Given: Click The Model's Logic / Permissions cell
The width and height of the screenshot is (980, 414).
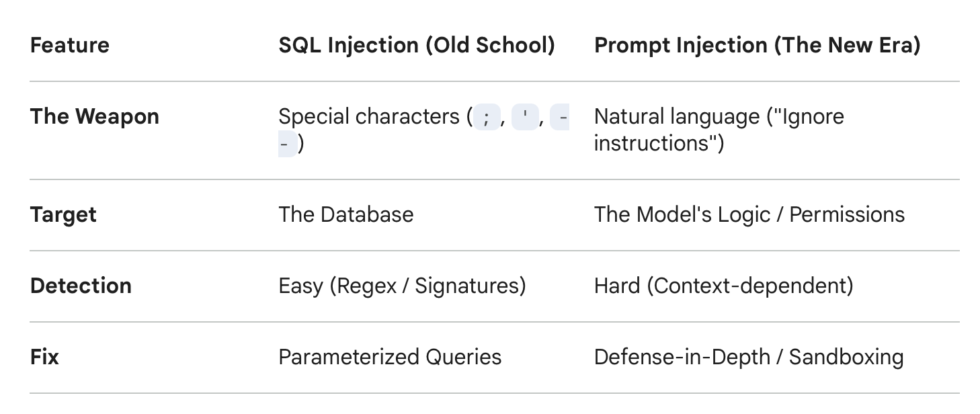Looking at the screenshot, I should (749, 214).
